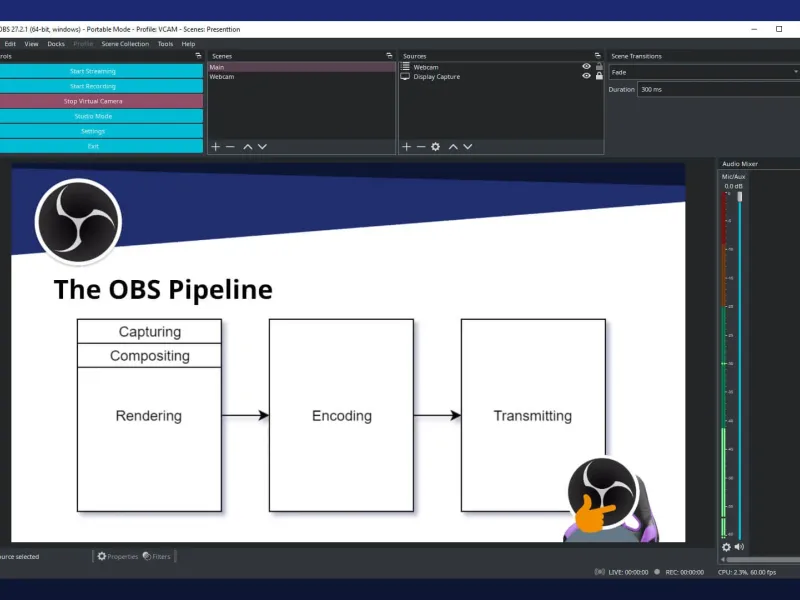Open the Docks menu
This screenshot has height=600, width=800.
[x=56, y=44]
